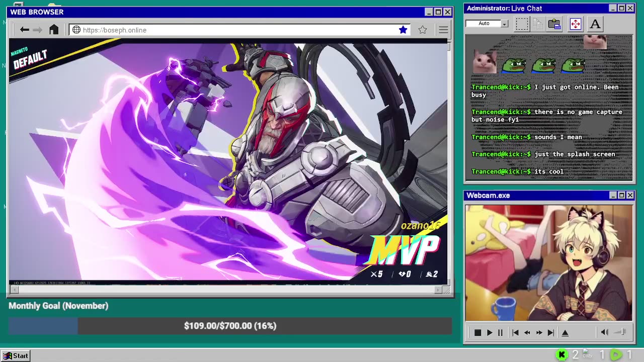
Task: Click the globe icon beside the URL
Action: (x=76, y=30)
